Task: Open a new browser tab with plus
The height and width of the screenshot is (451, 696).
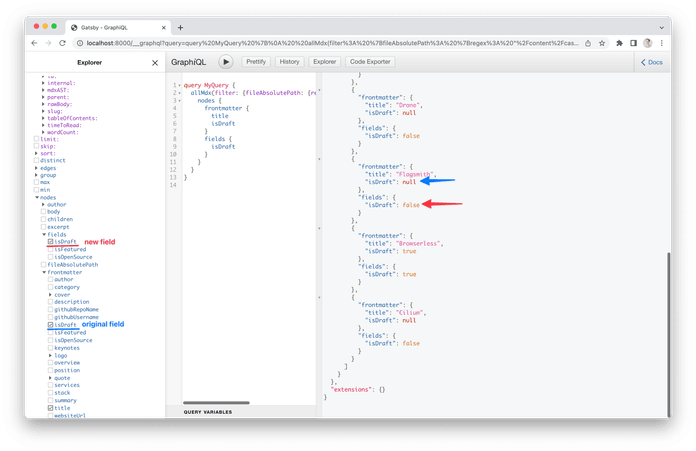Action: coord(180,27)
